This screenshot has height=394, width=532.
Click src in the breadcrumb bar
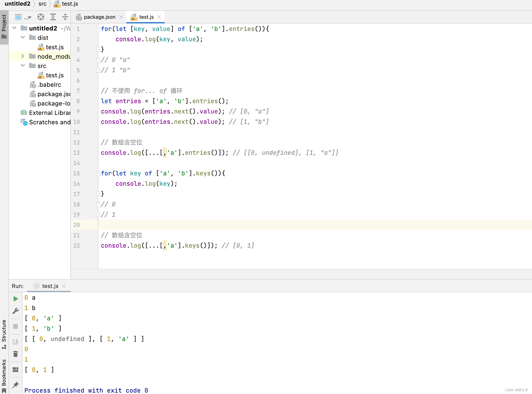(42, 4)
